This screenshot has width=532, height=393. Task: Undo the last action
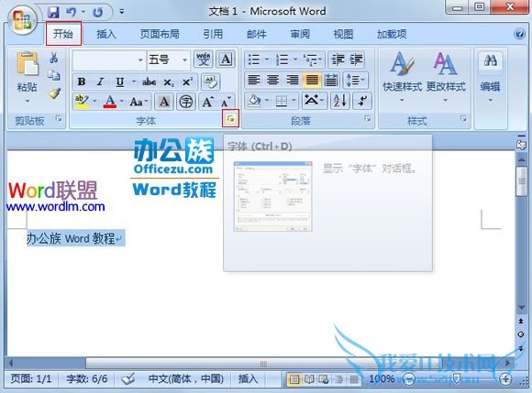pyautogui.click(x=71, y=13)
